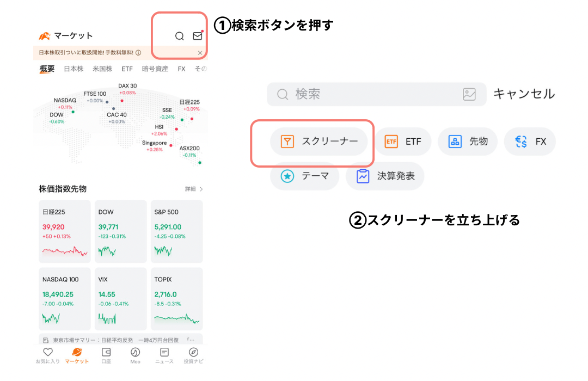Go to お気に入り favorites in bottom nav
This screenshot has width=588, height=381.
[x=48, y=355]
